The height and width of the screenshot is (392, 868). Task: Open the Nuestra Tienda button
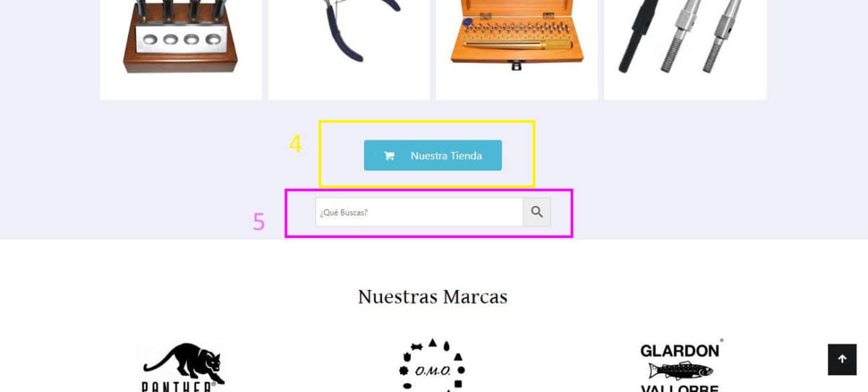click(x=433, y=155)
